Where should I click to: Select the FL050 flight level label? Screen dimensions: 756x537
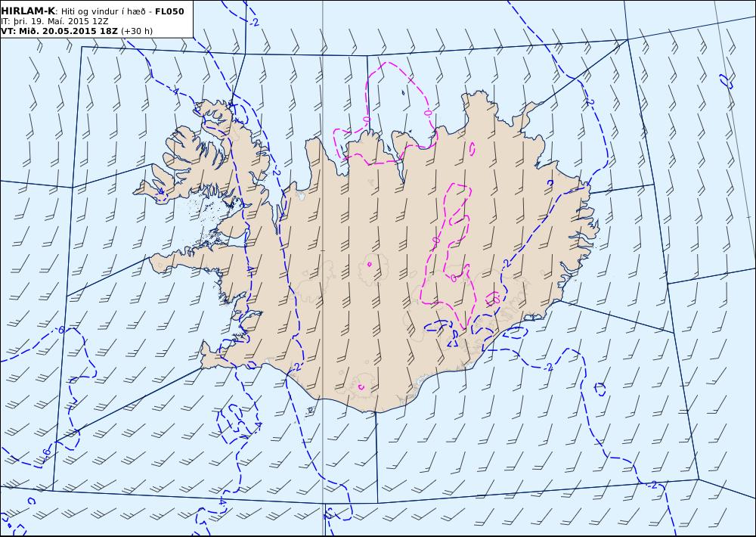point(169,11)
